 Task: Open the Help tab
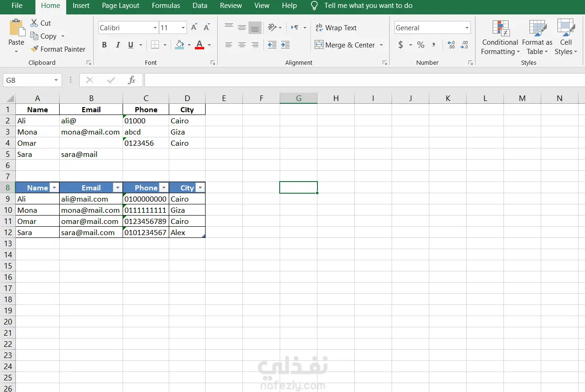tap(289, 6)
